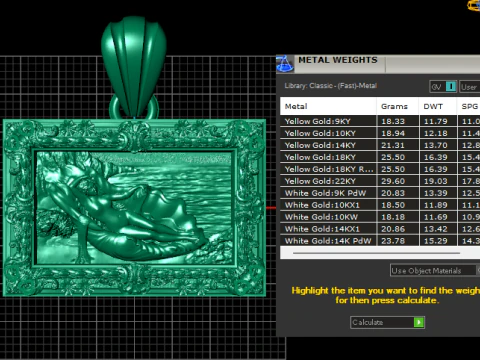Click the green Calculate arrow icon

tap(419, 322)
